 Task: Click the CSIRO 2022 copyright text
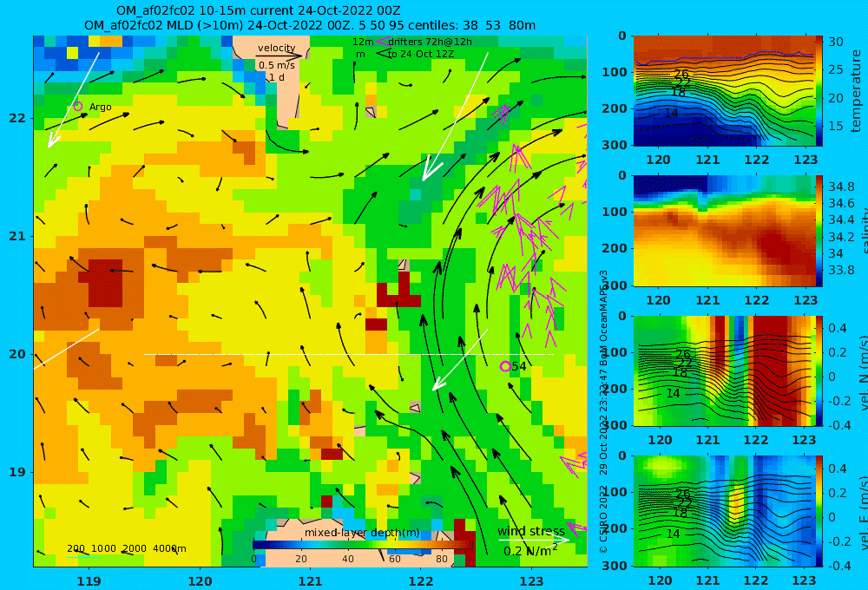[603, 521]
